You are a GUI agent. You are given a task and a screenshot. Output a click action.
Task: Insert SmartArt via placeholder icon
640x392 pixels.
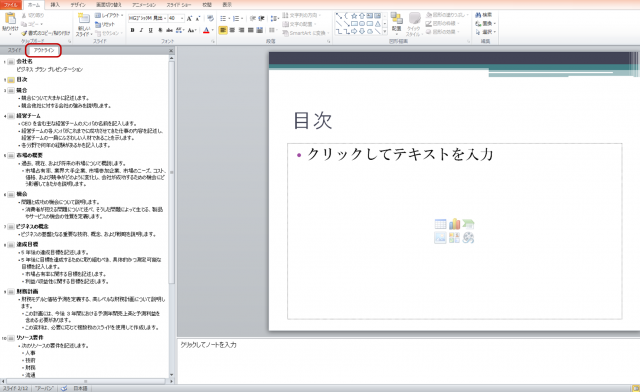coord(468,224)
